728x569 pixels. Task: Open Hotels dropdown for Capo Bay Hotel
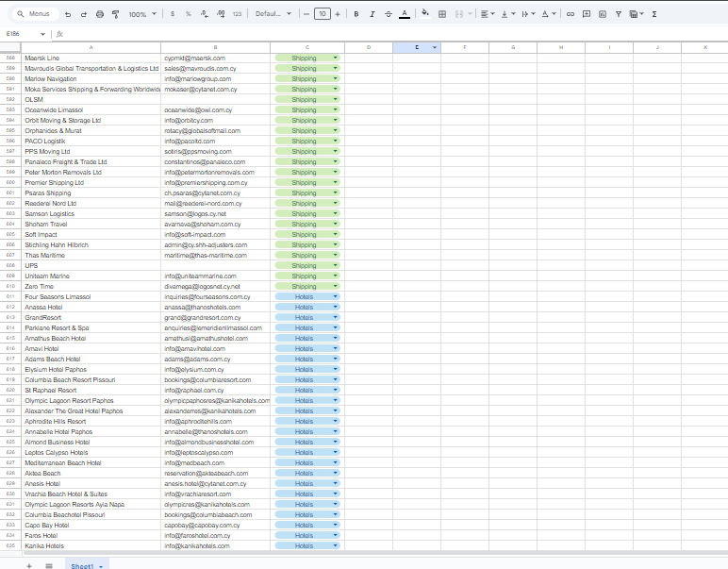[335, 525]
